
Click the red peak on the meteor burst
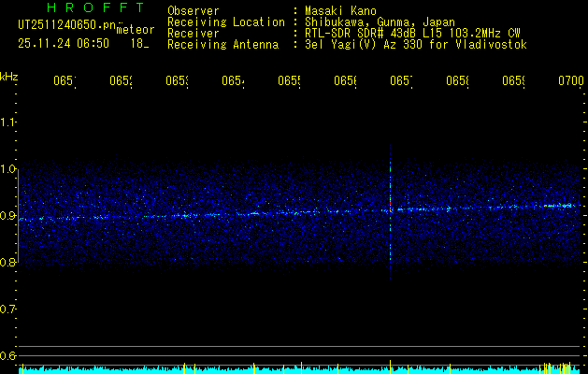[391, 203]
